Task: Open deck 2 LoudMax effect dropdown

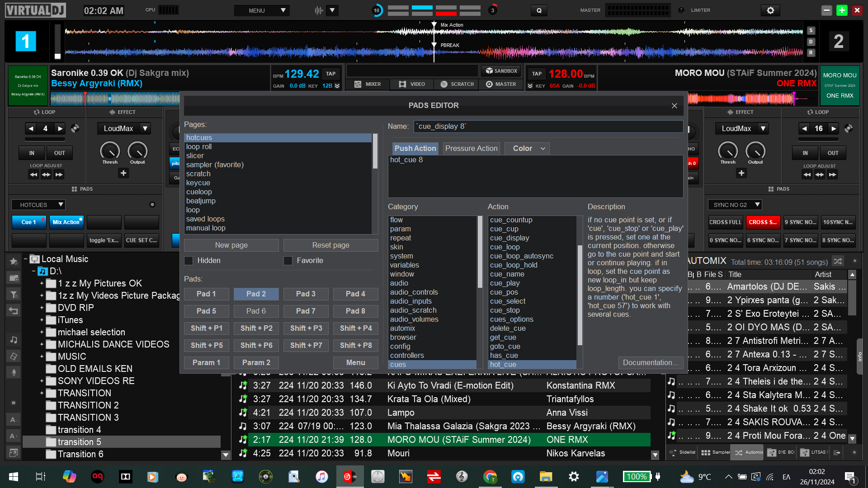Action: [763, 129]
